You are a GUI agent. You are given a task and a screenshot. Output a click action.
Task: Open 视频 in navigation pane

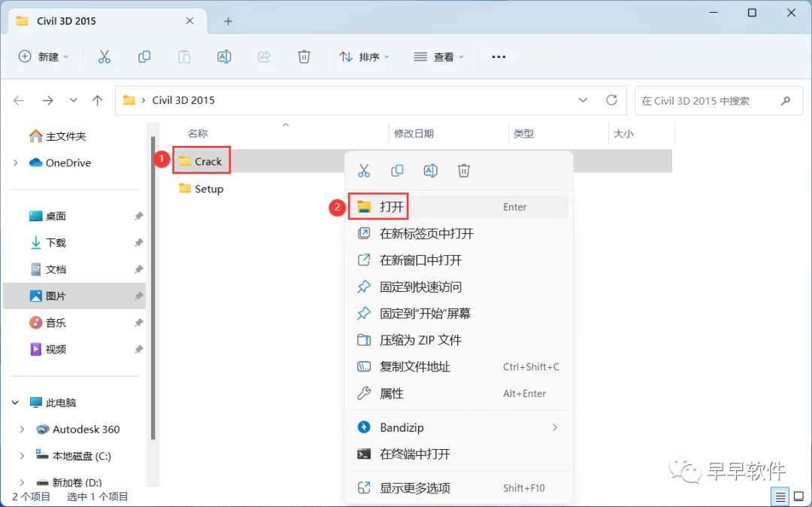coord(47,349)
